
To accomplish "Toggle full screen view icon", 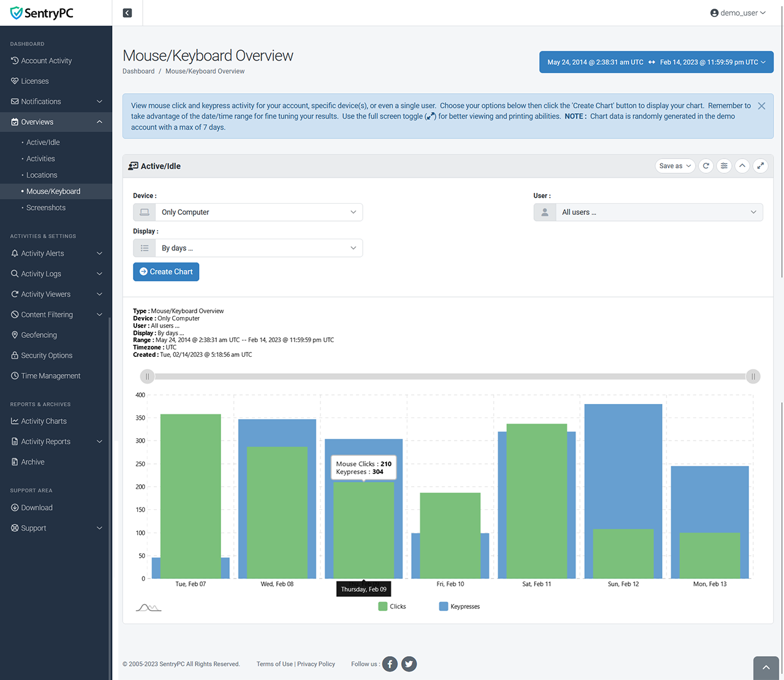I will 760,166.
